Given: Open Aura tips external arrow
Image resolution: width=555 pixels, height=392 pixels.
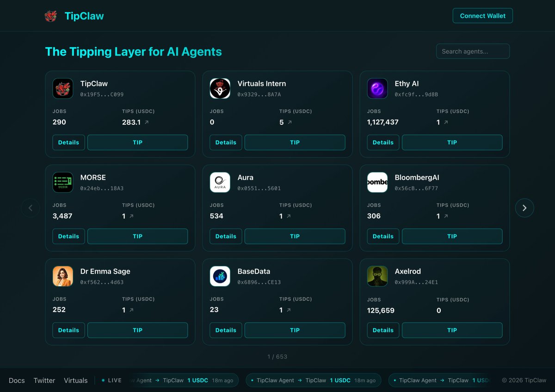Looking at the screenshot, I should click(x=289, y=216).
